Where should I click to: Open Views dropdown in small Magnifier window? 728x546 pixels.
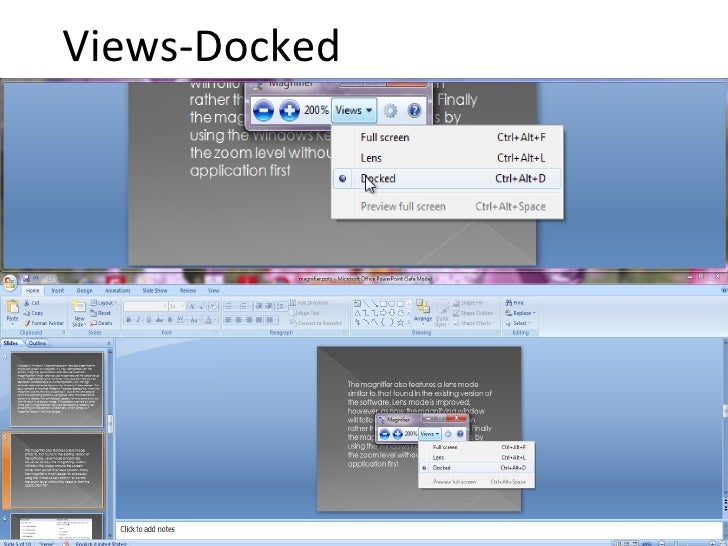[x=429, y=434]
